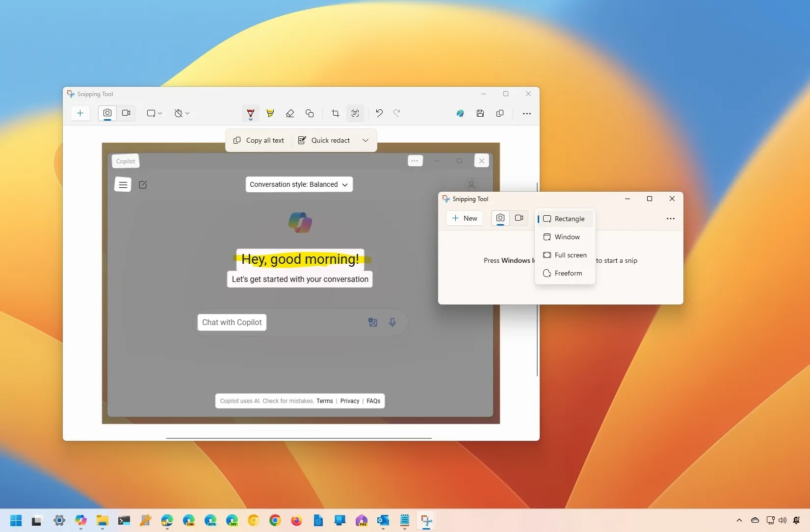810x532 pixels.
Task: Select the Highlighter tool
Action: pos(270,113)
